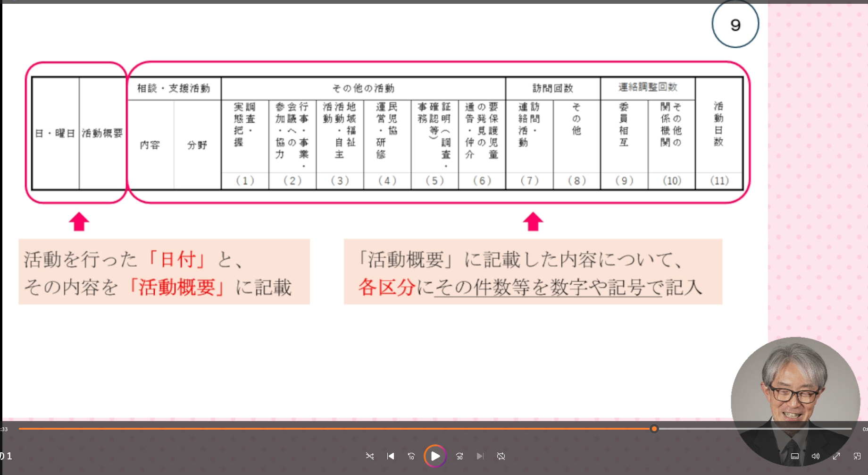Open the volume speaker control
The width and height of the screenshot is (868, 475).
coord(816,456)
